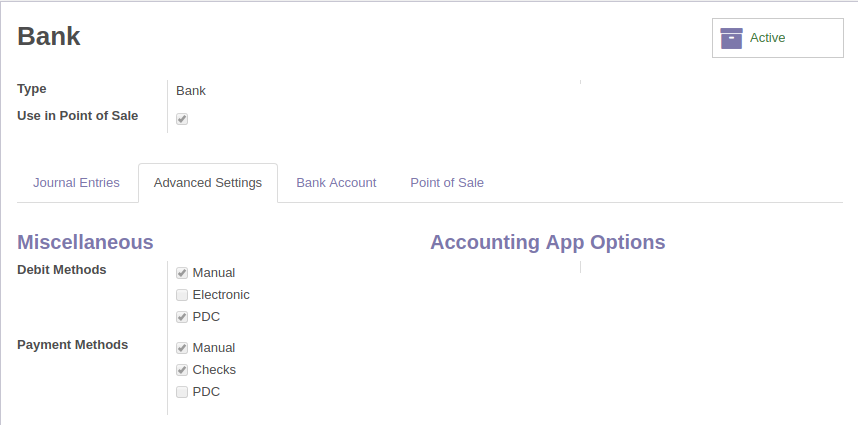
Task: Click the Bank journal title
Action: tap(49, 37)
